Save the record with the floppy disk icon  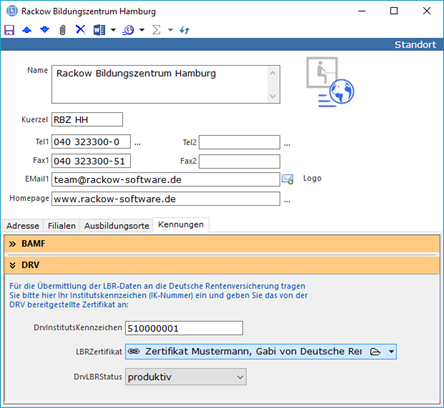pos(9,30)
